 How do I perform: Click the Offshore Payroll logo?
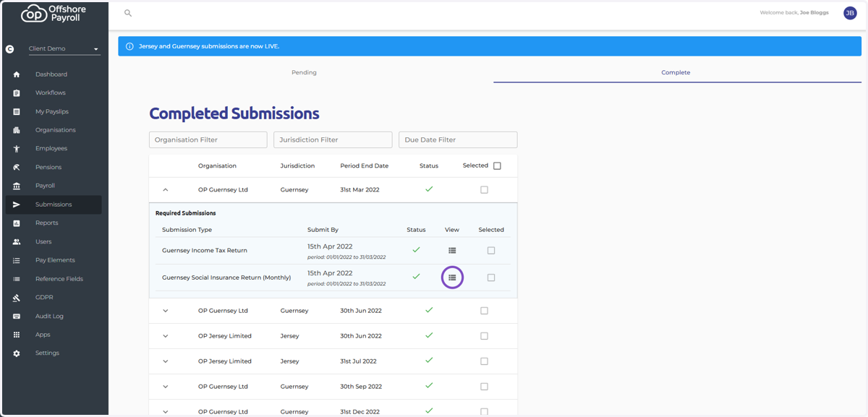[54, 14]
